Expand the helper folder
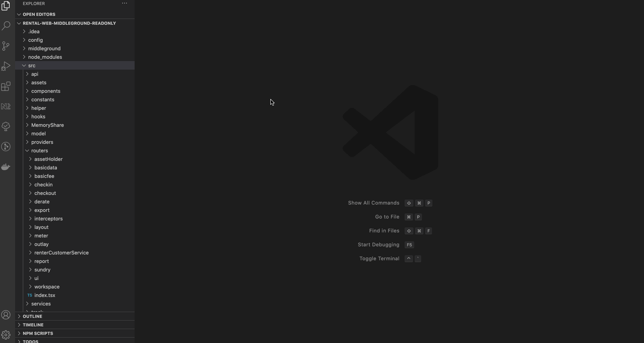Image resolution: width=644 pixels, height=343 pixels. click(75, 108)
